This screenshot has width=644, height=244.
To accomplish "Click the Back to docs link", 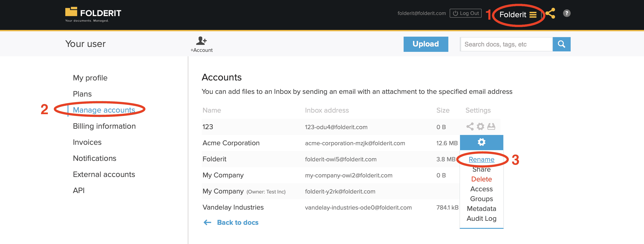I will (237, 222).
